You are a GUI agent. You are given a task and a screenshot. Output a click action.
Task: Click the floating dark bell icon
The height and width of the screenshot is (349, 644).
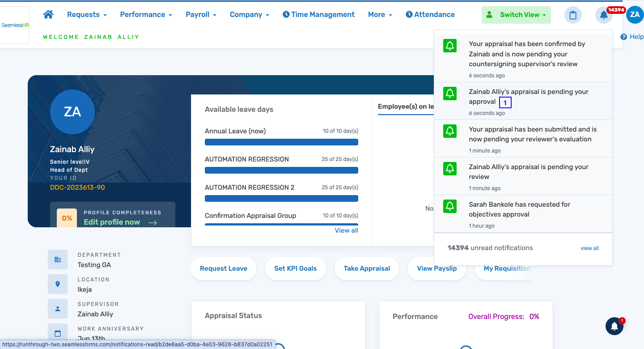click(614, 327)
